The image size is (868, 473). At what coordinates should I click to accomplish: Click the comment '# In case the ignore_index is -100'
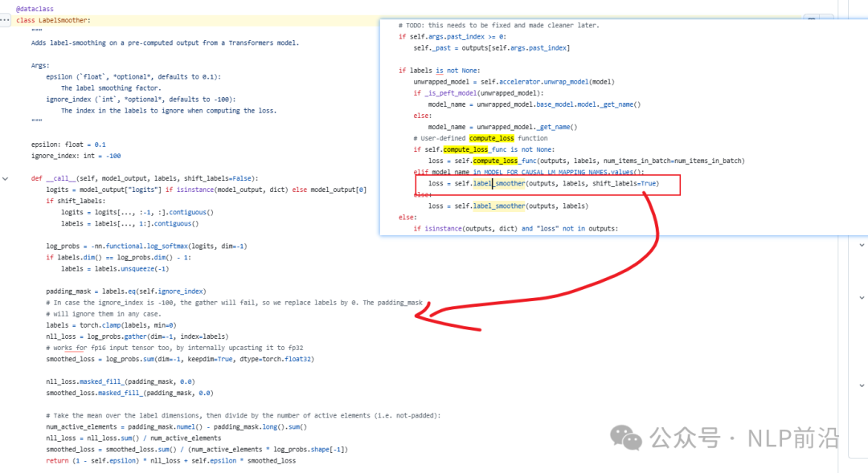(x=234, y=303)
